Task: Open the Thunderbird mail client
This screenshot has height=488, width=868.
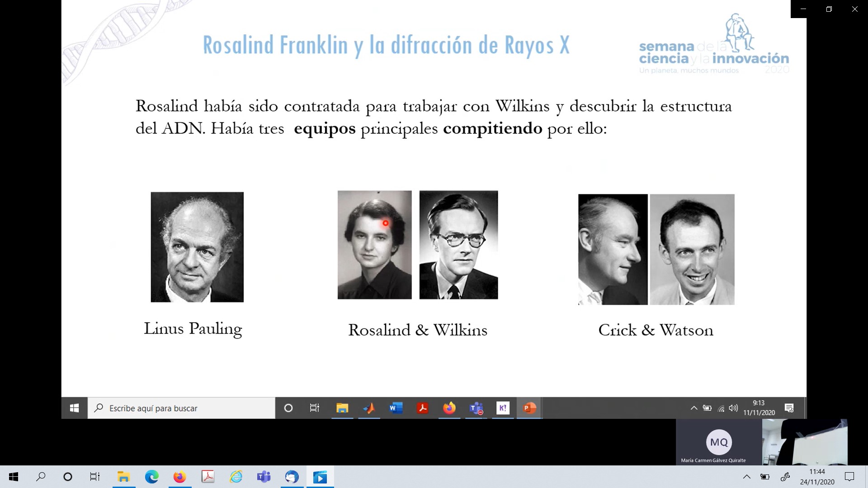Action: click(292, 477)
